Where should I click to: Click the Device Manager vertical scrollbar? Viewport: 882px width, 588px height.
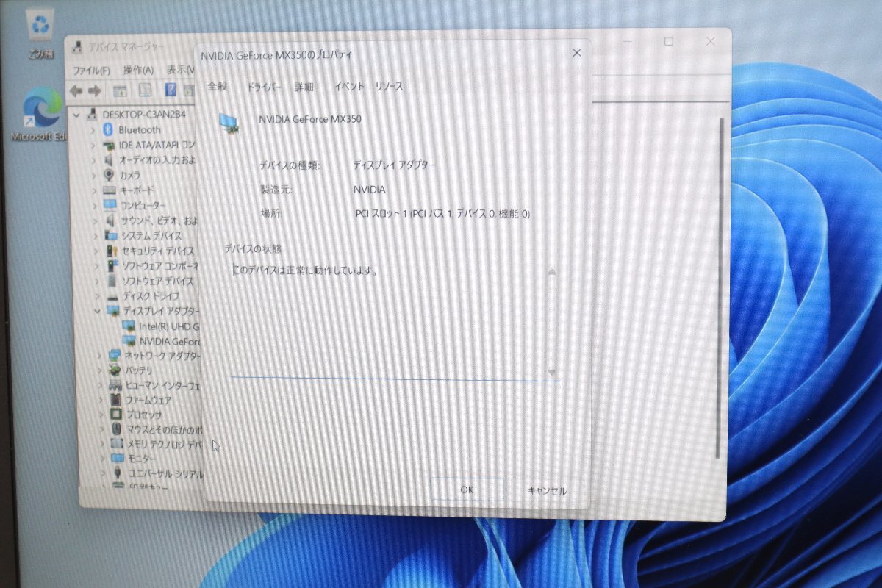pos(721,287)
